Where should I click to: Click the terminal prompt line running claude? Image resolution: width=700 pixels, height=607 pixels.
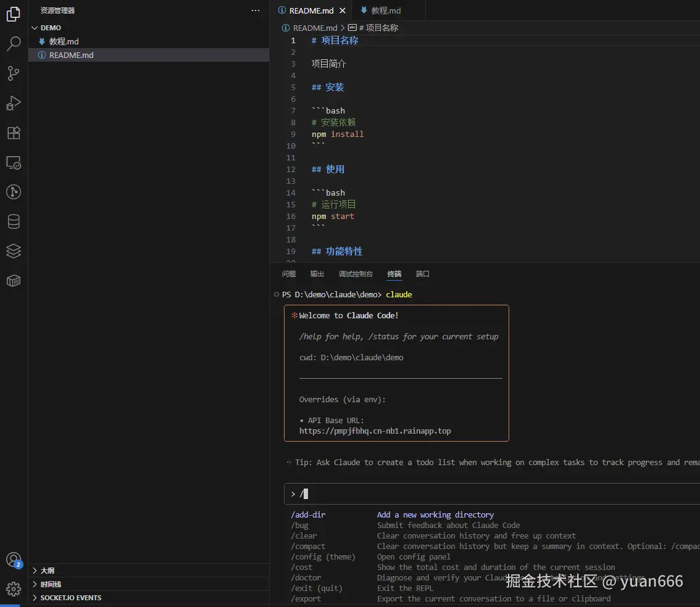click(347, 295)
